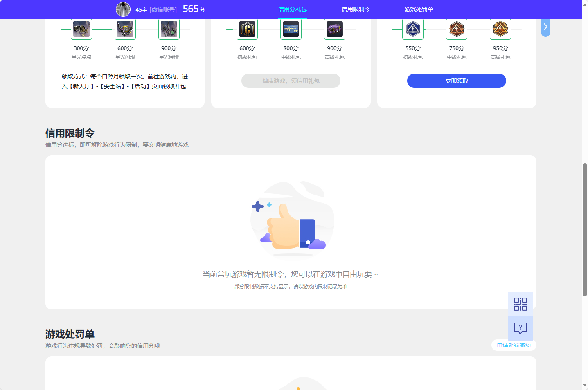Click the 当前常玩游戏暂无限制令 message
The image size is (588, 390).
290,274
